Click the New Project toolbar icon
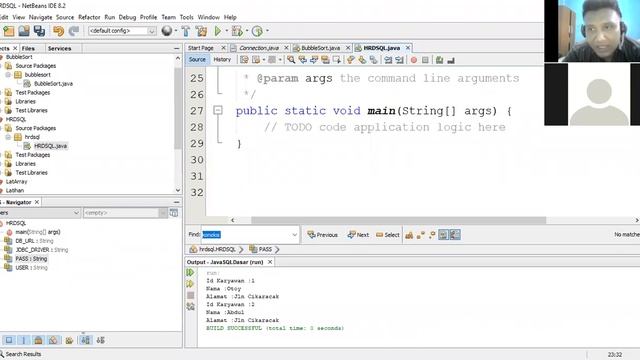Screen dimensions: 640x360 point(9,31)
